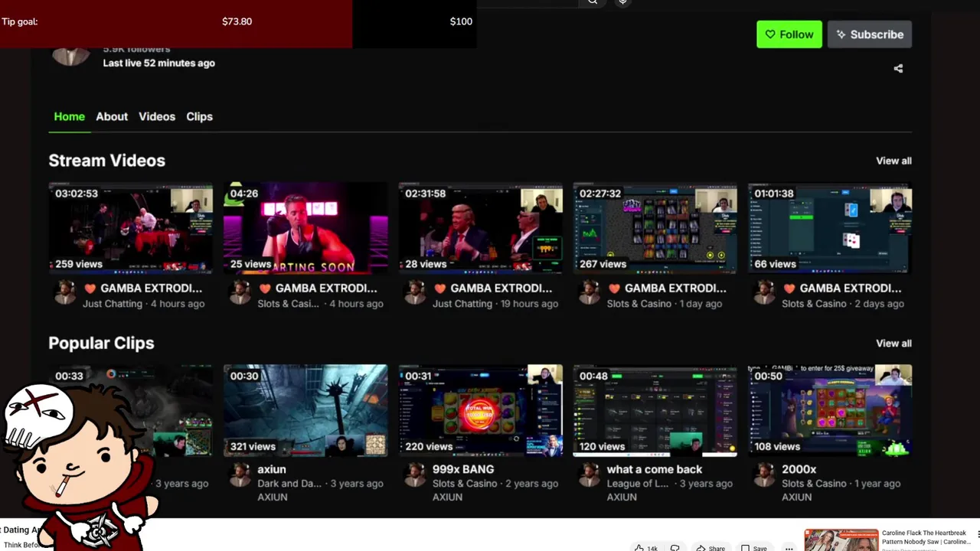Play the 00:48 comeback clip thumbnail
The image size is (980, 551).
point(655,410)
